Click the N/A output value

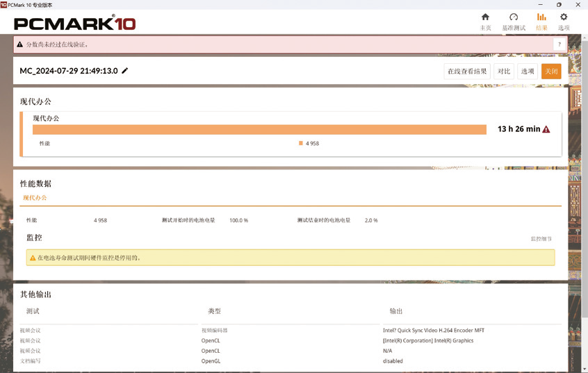click(387, 351)
